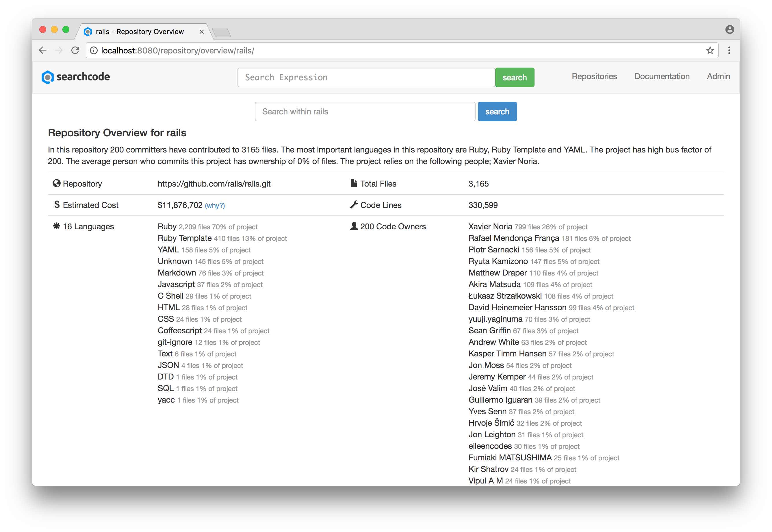The height and width of the screenshot is (532, 772).
Task: Open the browser three-dot menu
Action: click(729, 50)
